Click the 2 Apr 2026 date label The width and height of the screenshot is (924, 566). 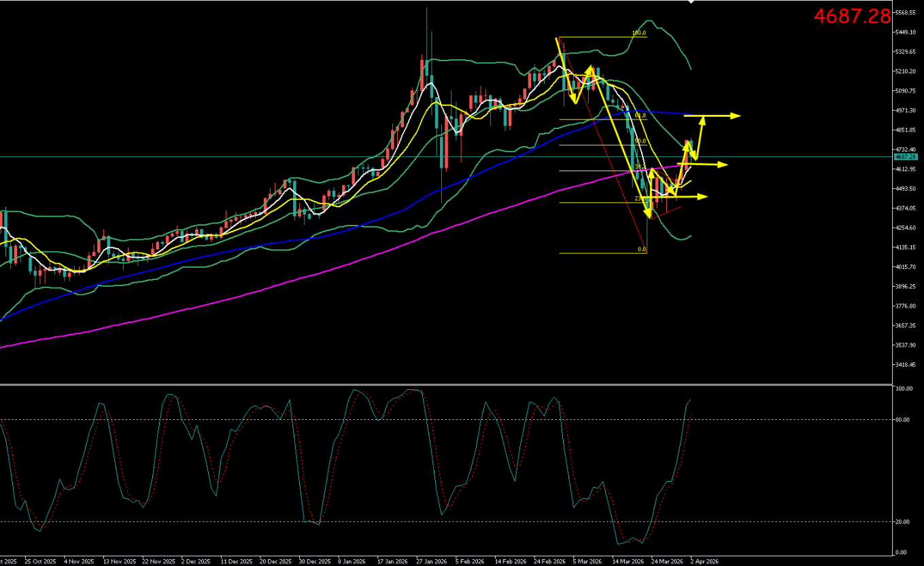(705, 562)
